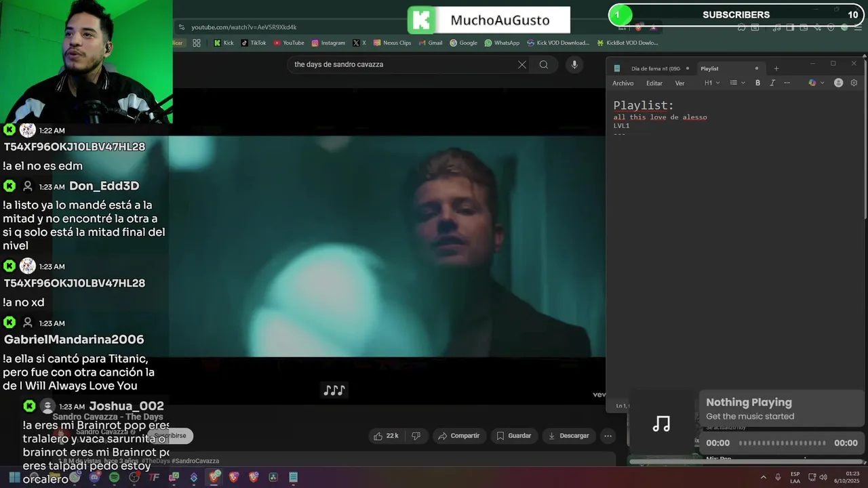This screenshot has height=488, width=868.
Task: Open the YouTube bookmark
Action: click(289, 43)
